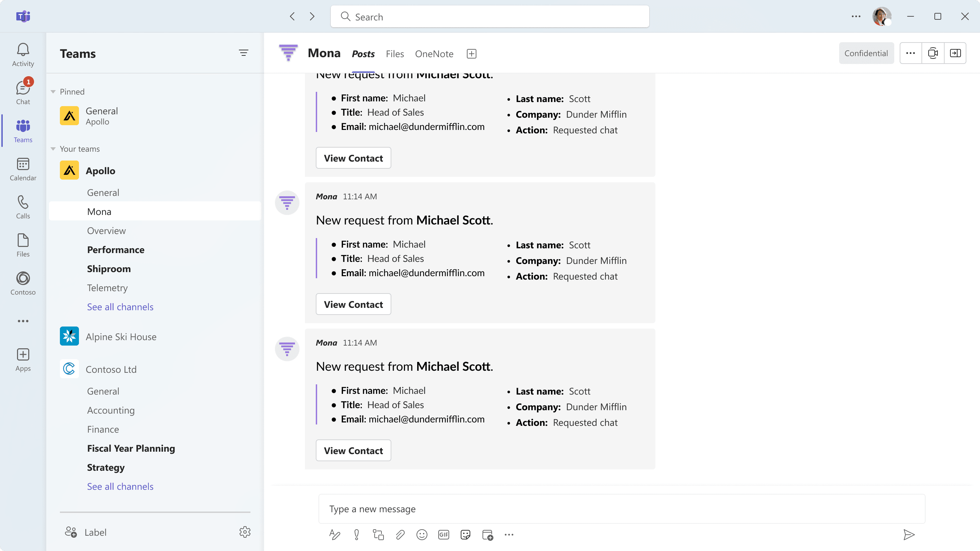Open the General channel under Apollo
Screen dimensions: 980x551
(x=155, y=193)
